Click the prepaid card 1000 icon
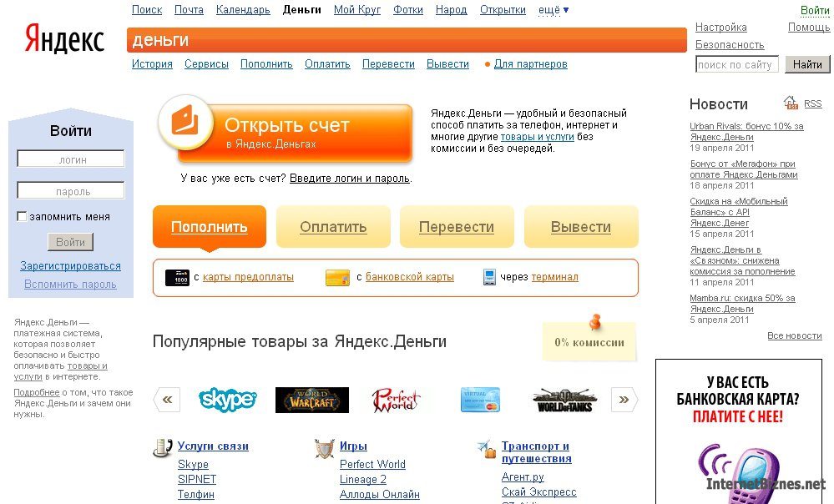Image resolution: width=834 pixels, height=504 pixels. pyautogui.click(x=177, y=277)
